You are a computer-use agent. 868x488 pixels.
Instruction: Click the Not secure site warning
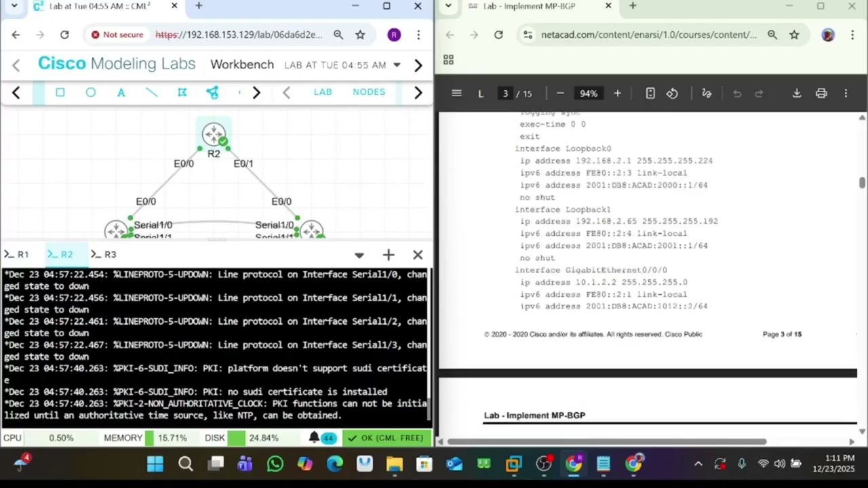(117, 35)
